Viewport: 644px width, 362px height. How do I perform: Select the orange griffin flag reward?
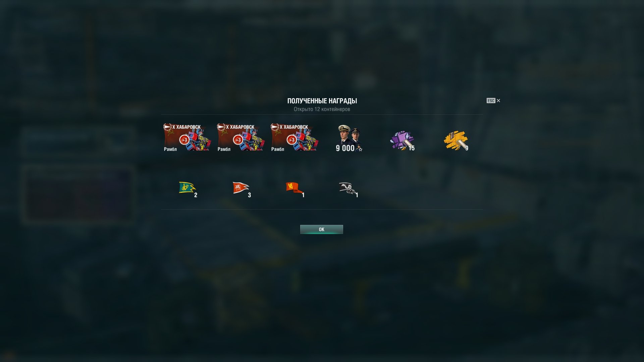pos(295,188)
